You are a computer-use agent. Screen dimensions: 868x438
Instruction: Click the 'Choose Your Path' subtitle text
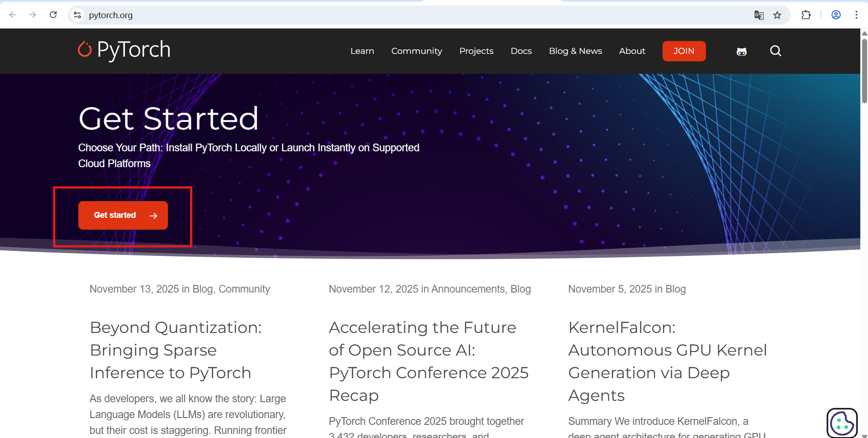pos(248,155)
